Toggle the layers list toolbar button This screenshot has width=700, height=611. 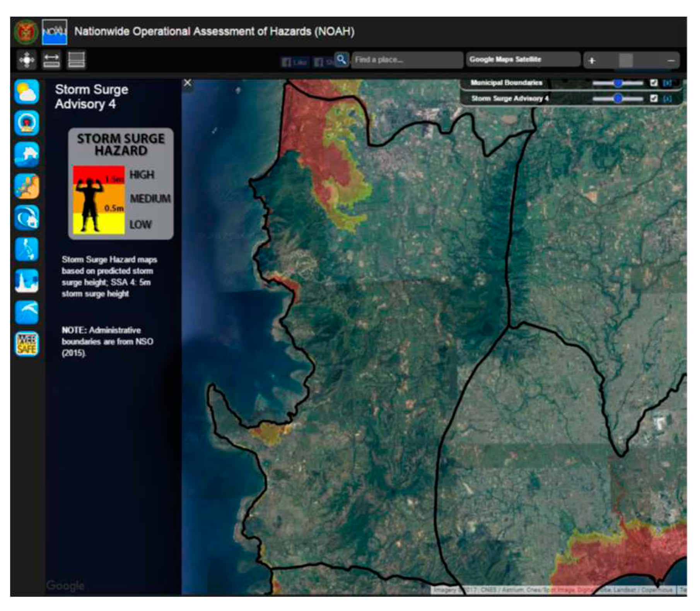(76, 60)
